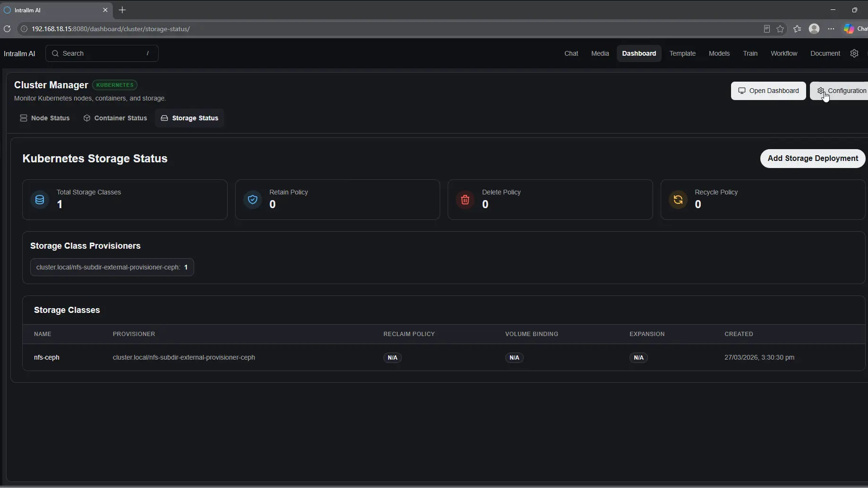This screenshot has width=868, height=488.
Task: Open the reader view icon in address bar
Action: pyautogui.click(x=767, y=29)
